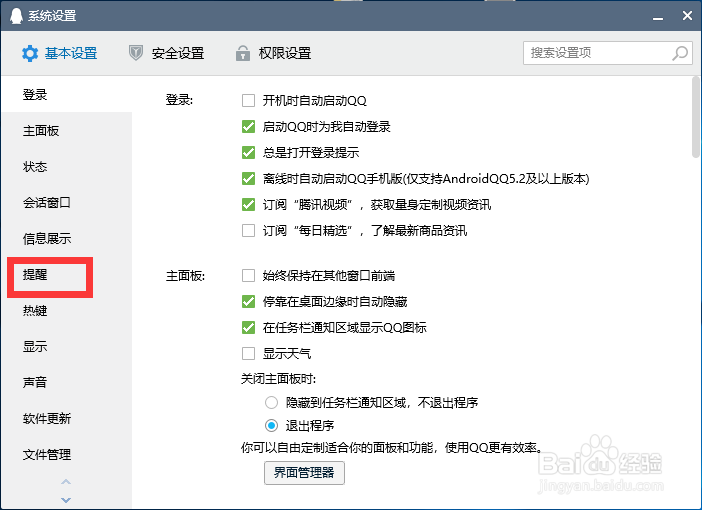Check the 显示天气 checkbox
The width and height of the screenshot is (702, 510).
pos(248,353)
